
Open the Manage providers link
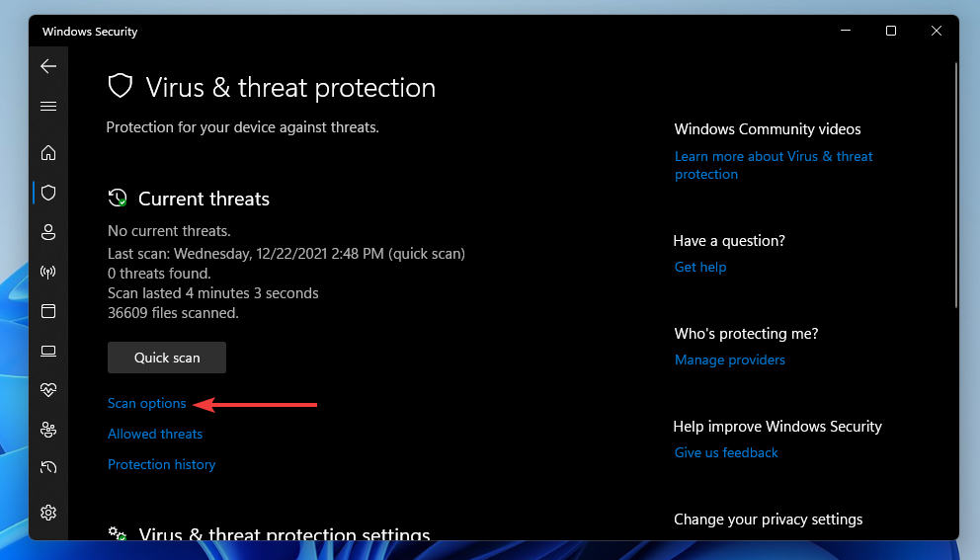[x=730, y=360]
